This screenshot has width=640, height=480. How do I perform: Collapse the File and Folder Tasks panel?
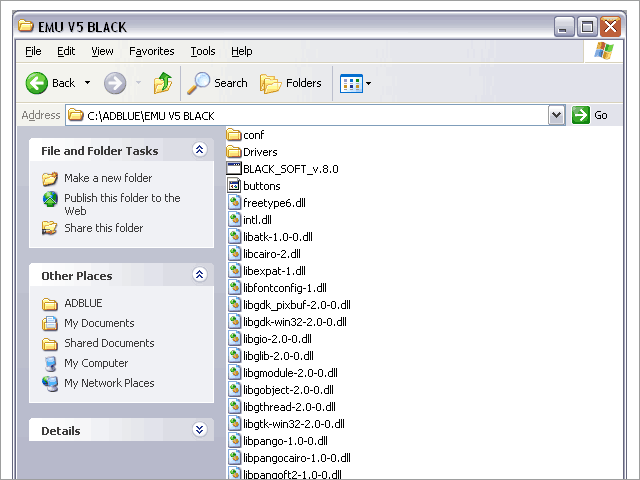point(199,150)
